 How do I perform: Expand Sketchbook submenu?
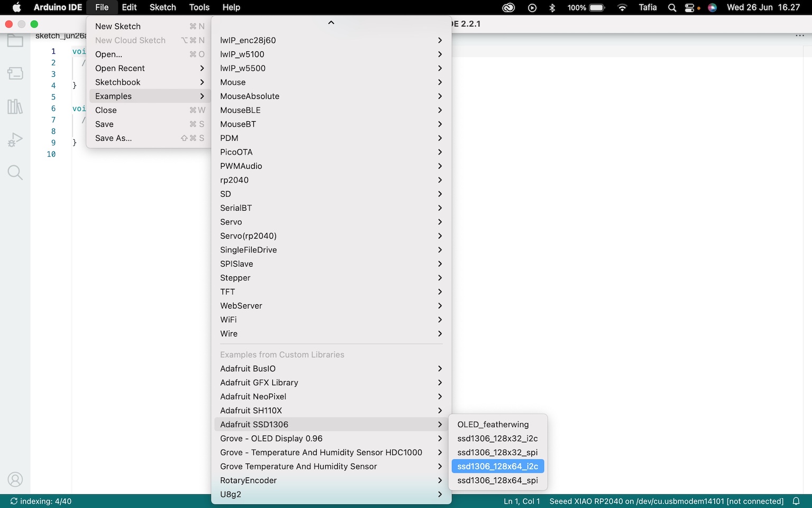point(150,83)
